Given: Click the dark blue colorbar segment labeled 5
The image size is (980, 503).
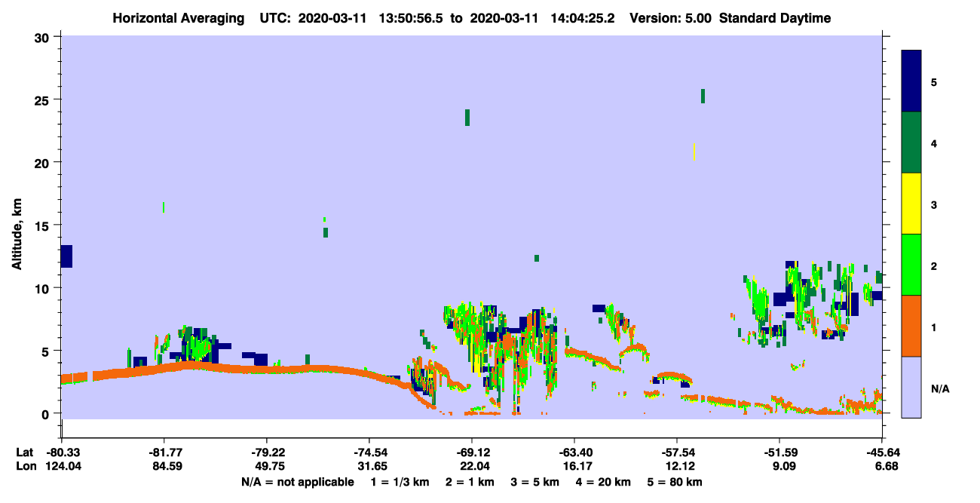Looking at the screenshot, I should [x=911, y=81].
